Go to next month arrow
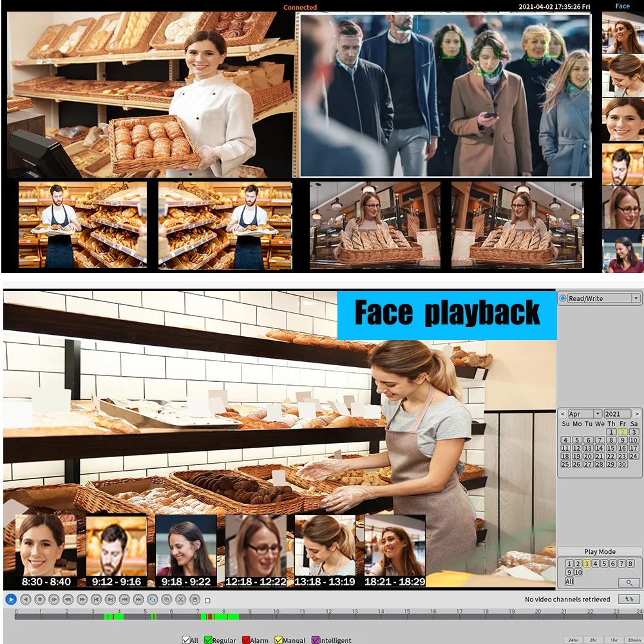 click(636, 414)
